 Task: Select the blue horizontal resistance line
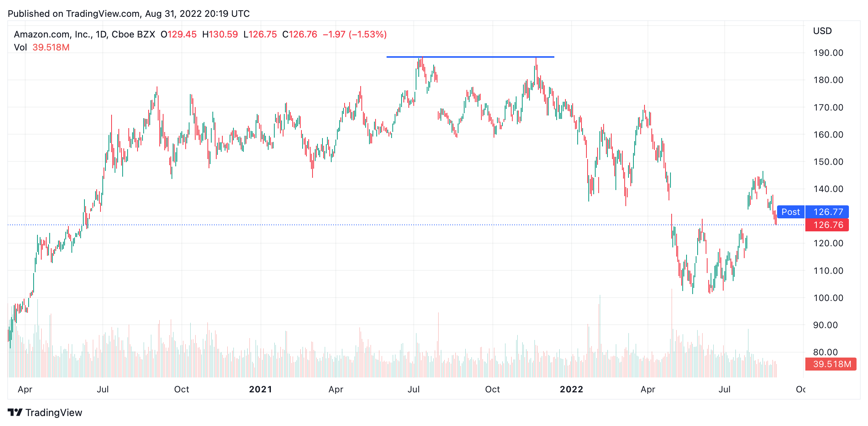(470, 57)
